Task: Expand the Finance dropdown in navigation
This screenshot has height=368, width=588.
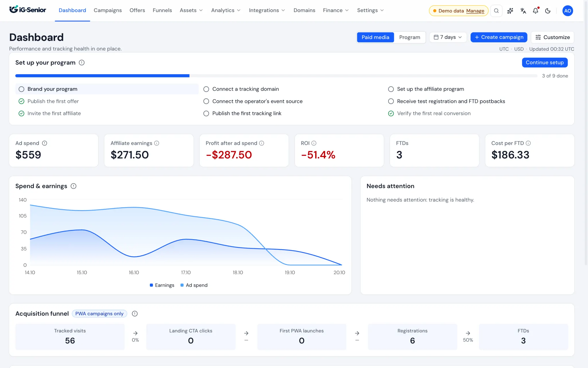Action: (x=336, y=10)
